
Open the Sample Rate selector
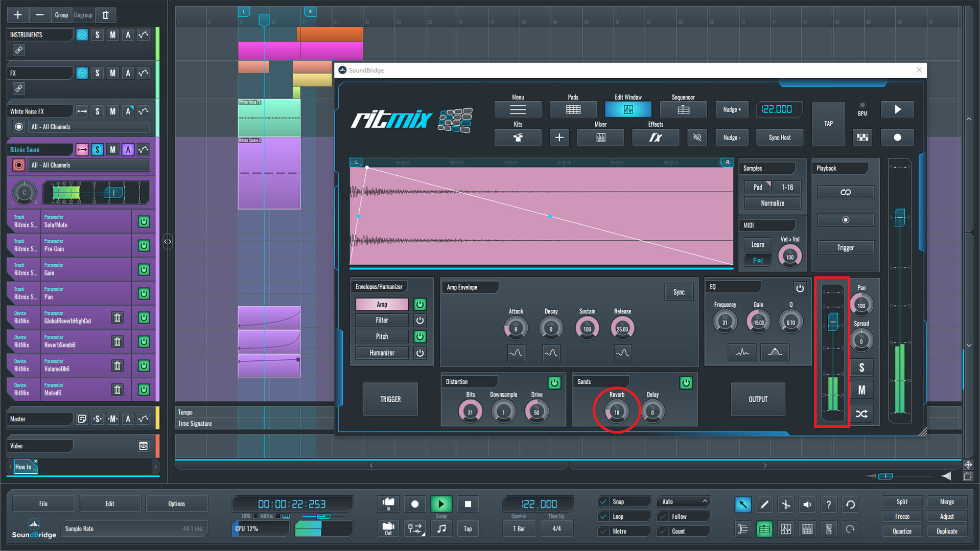point(134,529)
